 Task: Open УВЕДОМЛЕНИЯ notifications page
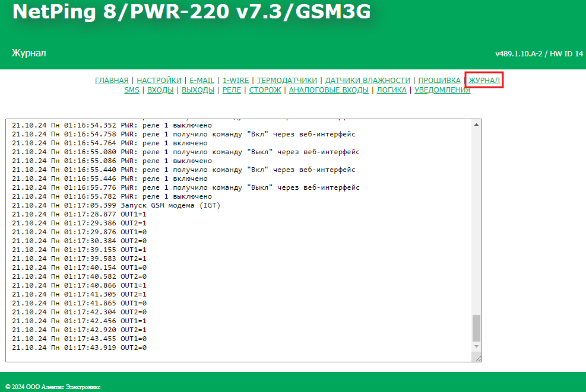pyautogui.click(x=442, y=90)
